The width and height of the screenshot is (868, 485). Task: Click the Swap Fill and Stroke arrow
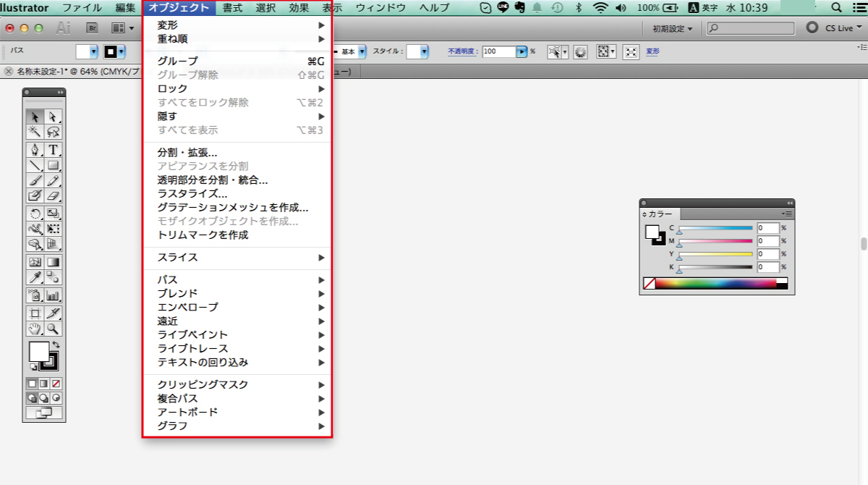click(x=56, y=345)
